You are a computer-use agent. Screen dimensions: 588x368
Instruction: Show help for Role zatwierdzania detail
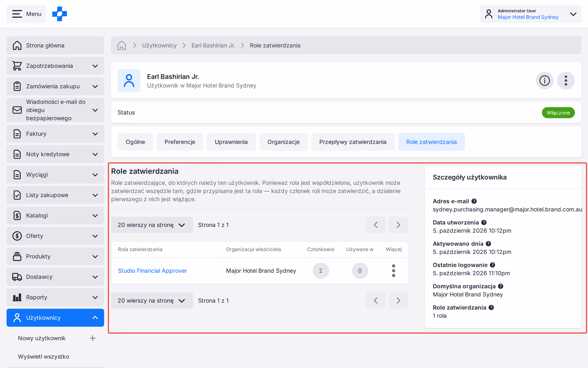491,308
